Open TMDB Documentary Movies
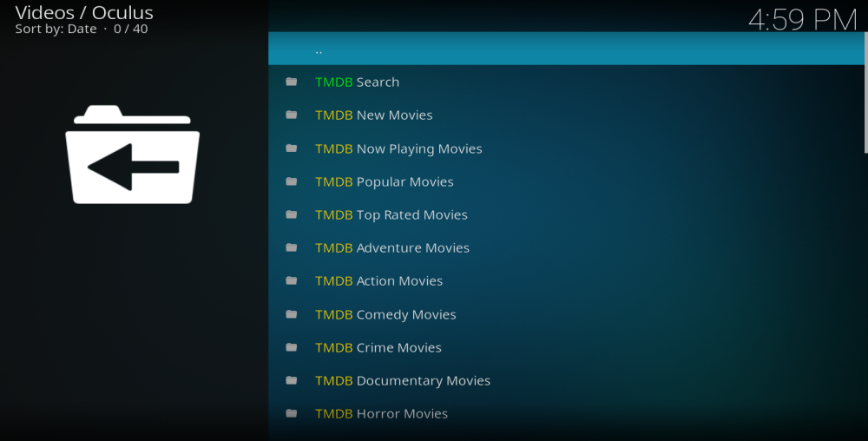 (403, 381)
